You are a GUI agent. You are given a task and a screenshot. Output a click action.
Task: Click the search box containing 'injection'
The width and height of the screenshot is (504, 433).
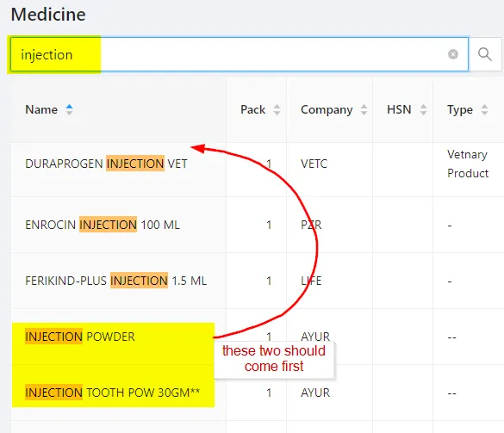click(x=240, y=54)
